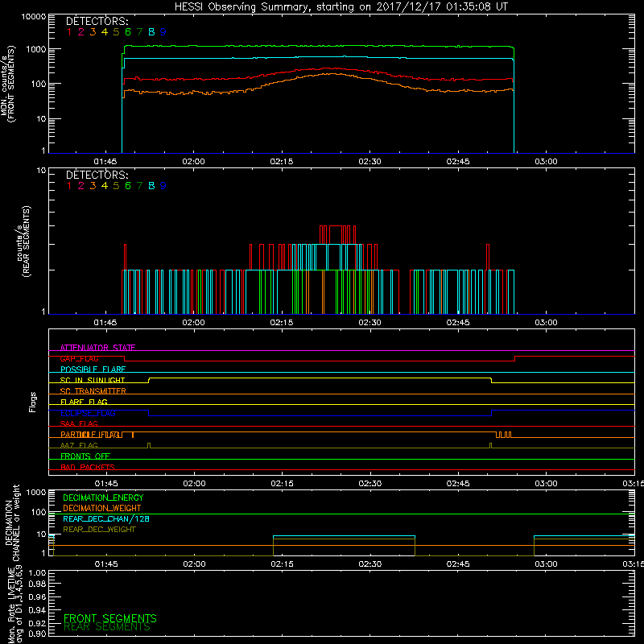Click the FLARE_FLAG label

click(x=84, y=402)
